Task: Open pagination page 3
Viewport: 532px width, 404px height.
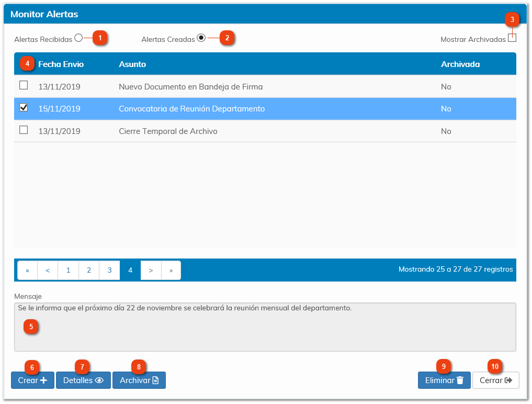Action: (x=109, y=271)
